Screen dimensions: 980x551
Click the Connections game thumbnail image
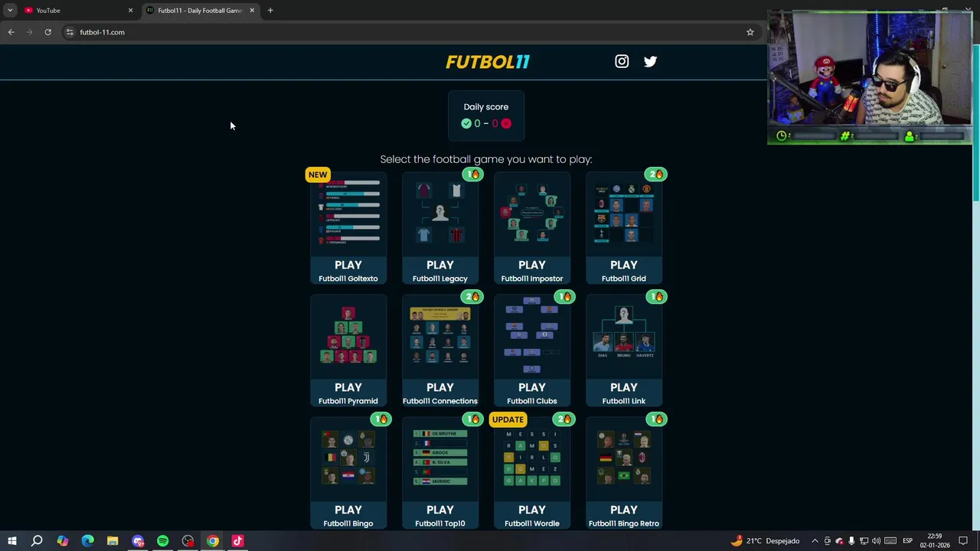click(440, 335)
